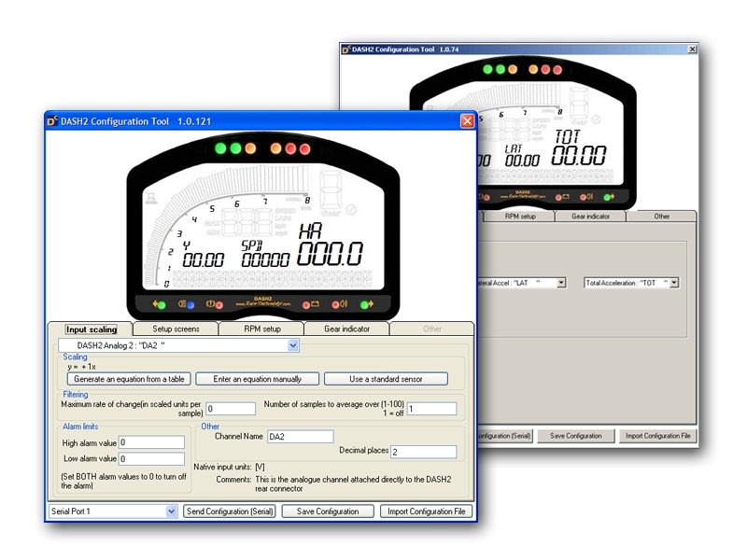This screenshot has height=560, width=747.
Task: Open the Serial Port 1 dropdown
Action: tap(172, 511)
